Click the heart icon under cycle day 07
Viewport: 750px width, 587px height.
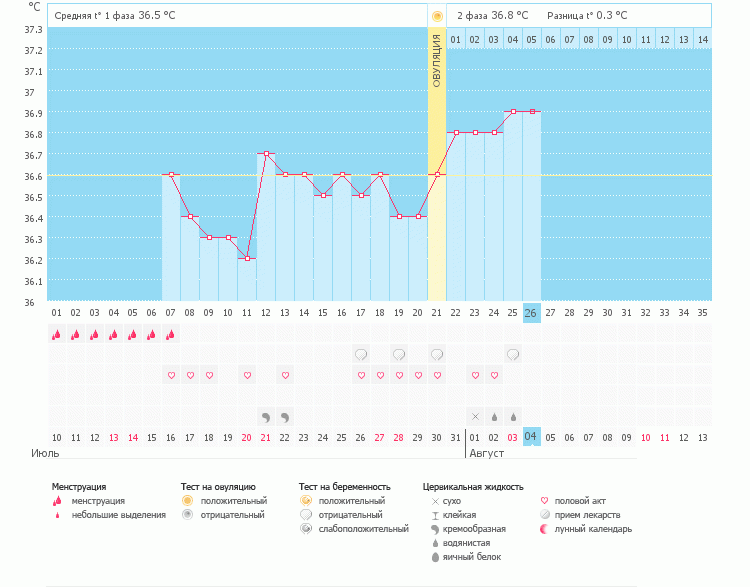point(171,375)
